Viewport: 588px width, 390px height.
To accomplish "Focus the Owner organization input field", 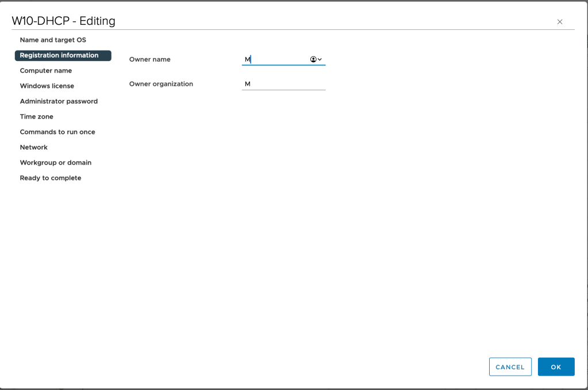I will (283, 84).
